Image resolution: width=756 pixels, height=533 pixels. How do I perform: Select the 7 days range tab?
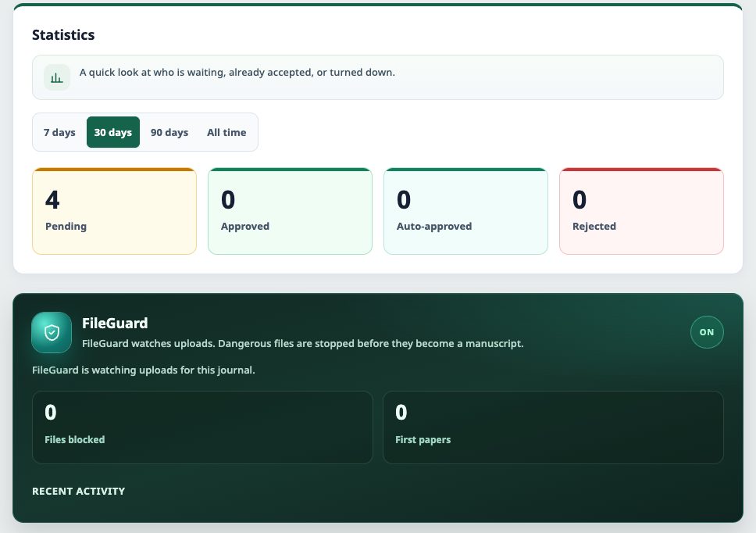pos(59,132)
